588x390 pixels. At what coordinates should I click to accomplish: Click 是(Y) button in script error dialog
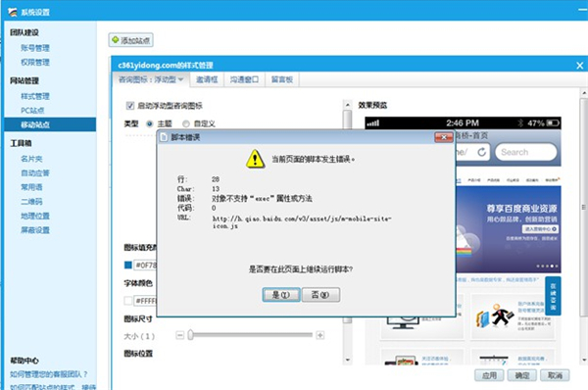[x=281, y=295]
